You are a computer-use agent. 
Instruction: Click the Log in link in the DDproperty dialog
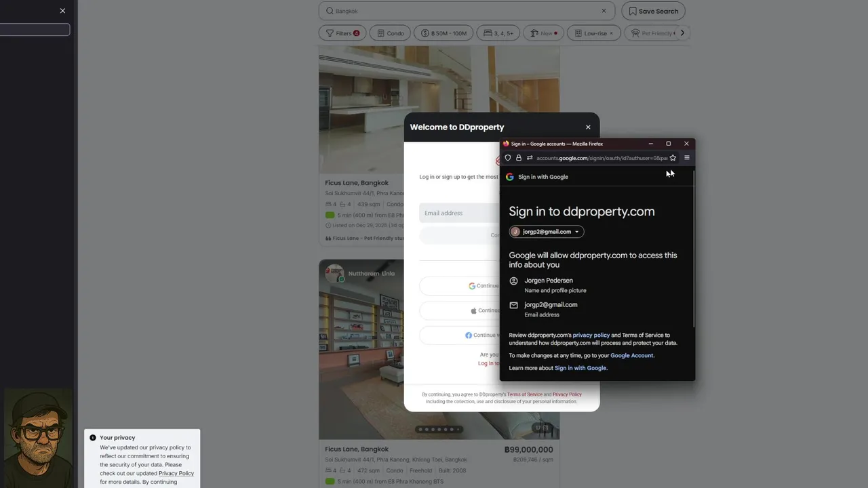(488, 363)
